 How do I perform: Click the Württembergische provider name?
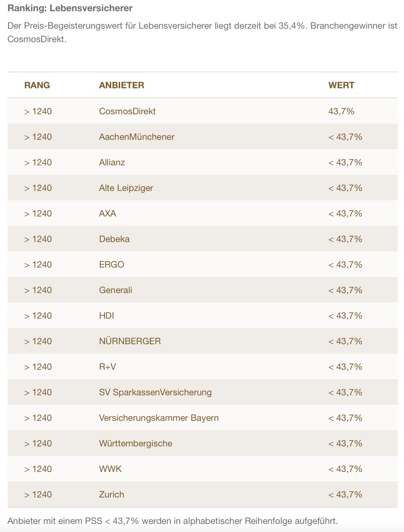[x=135, y=443]
